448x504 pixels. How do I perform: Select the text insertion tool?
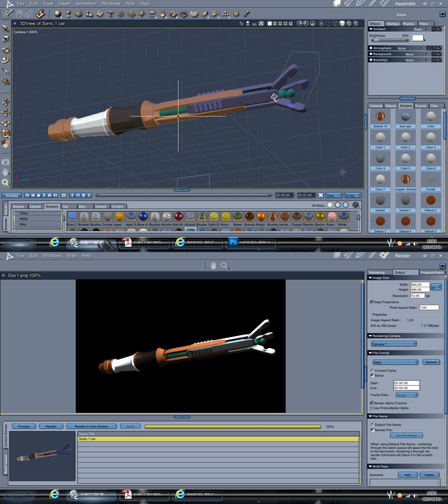(x=110, y=14)
